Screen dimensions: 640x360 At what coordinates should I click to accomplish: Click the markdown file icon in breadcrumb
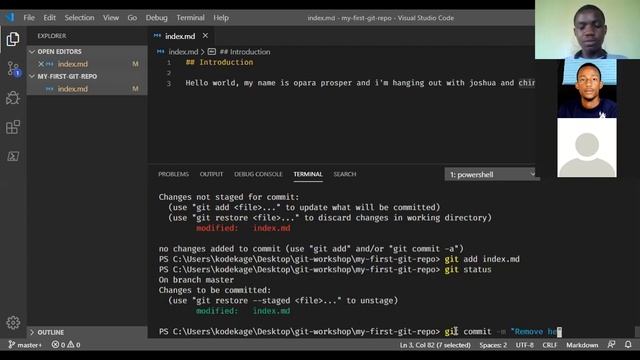[160, 52]
